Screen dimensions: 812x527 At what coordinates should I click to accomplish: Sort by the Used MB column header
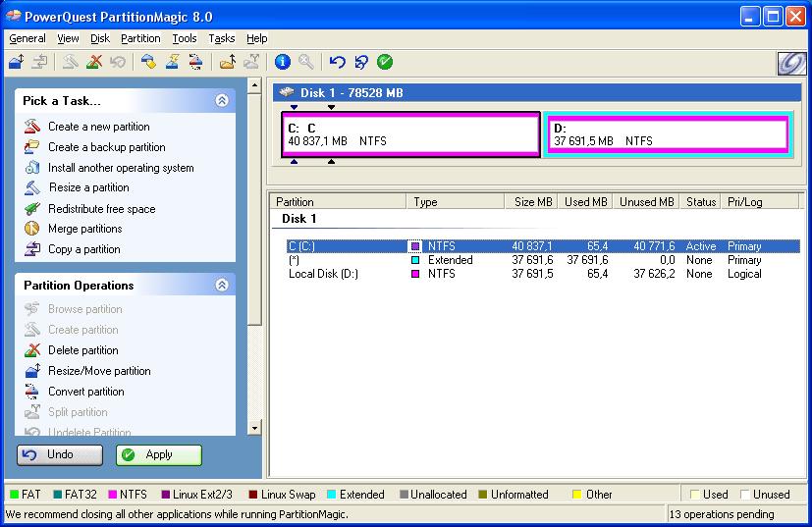pyautogui.click(x=585, y=202)
